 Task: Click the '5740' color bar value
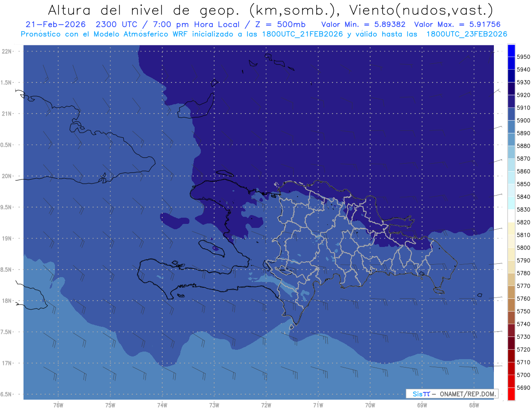(523, 324)
